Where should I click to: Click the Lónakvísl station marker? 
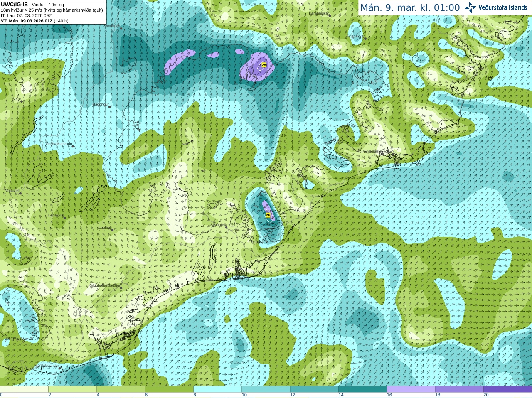point(64,218)
